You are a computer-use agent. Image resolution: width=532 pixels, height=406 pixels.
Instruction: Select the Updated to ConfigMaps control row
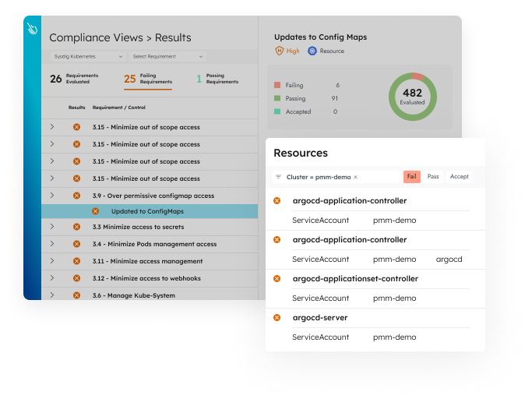point(150,211)
